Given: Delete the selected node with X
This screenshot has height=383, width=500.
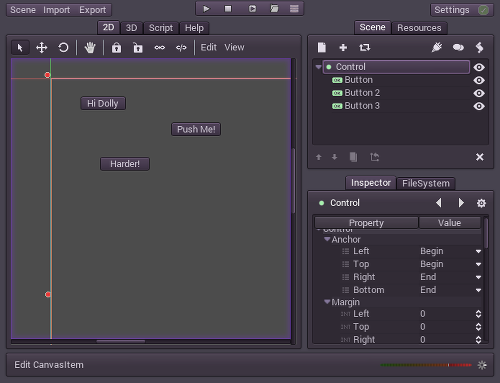Looking at the screenshot, I should click(480, 157).
